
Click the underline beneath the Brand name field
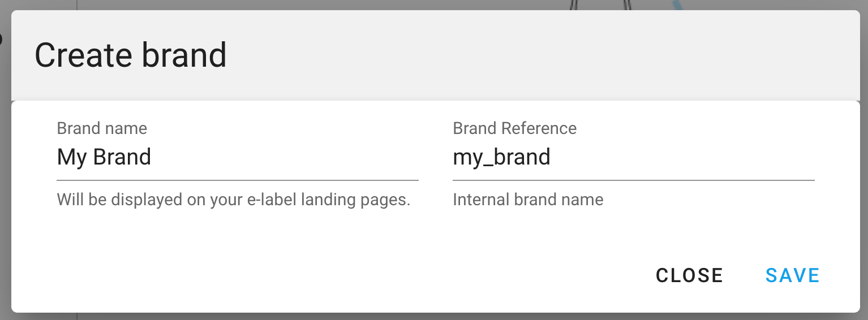238,180
